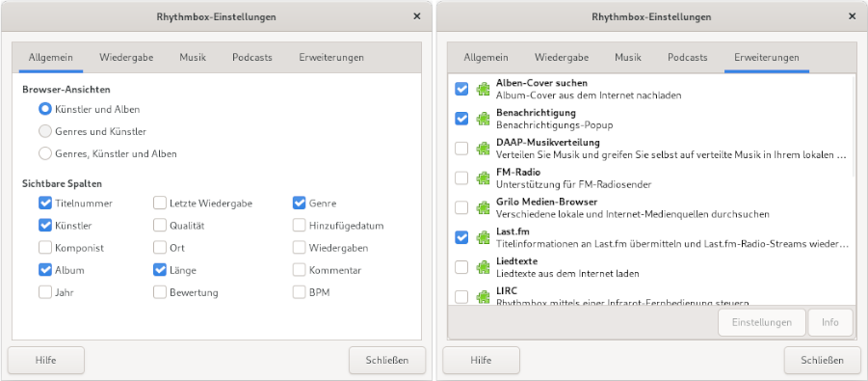Show the Letzte Wiedergabe column
868x381 pixels.
[x=160, y=204]
